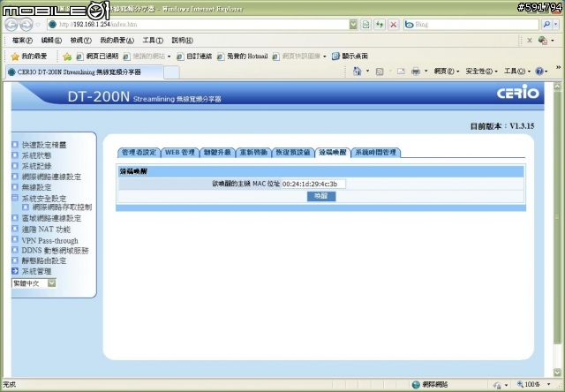
Task: Open the 100% zoom level dropdown
Action: coord(549,384)
